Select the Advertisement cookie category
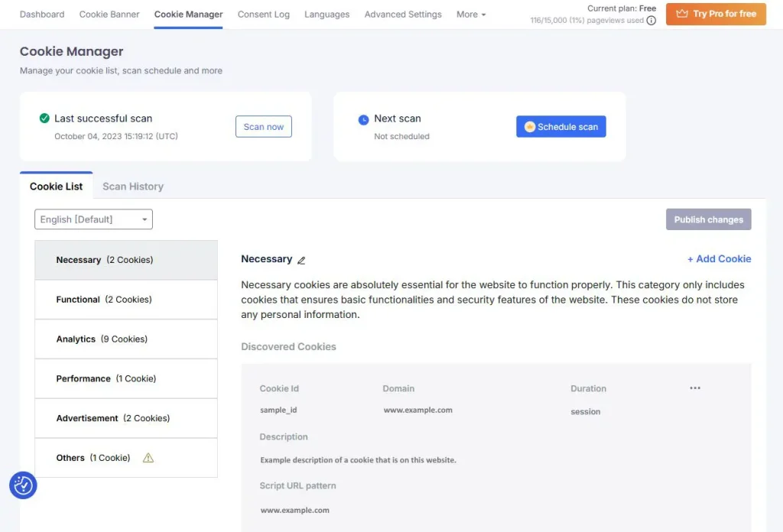This screenshot has width=783, height=532. 125,418
